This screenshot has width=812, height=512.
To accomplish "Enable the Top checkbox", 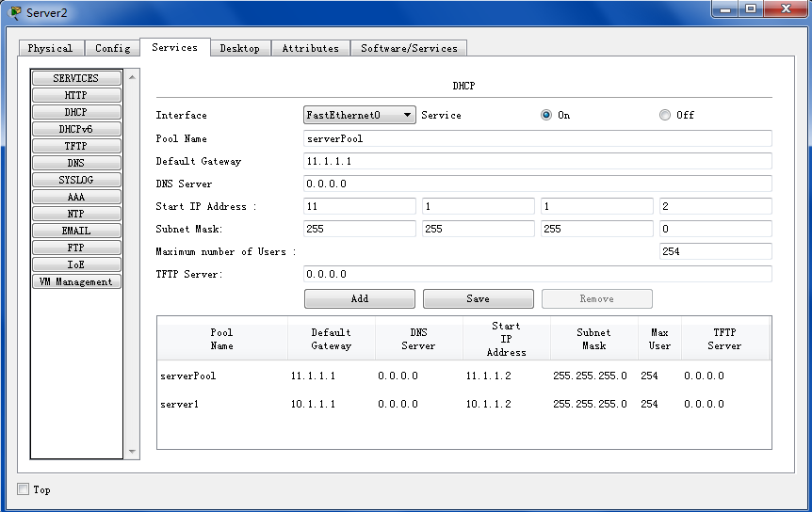I will click(x=24, y=489).
